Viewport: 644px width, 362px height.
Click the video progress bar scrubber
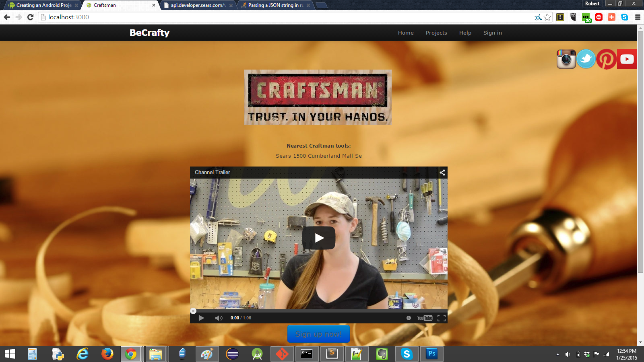pos(193,311)
